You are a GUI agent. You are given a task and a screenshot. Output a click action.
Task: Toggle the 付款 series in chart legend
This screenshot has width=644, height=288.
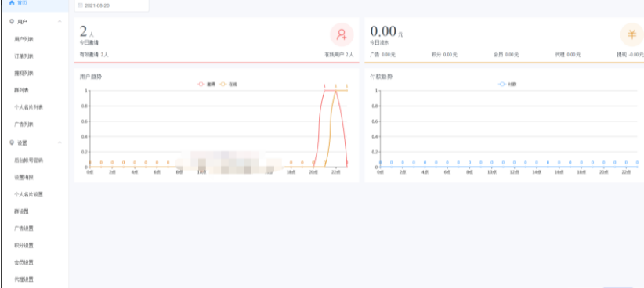508,84
